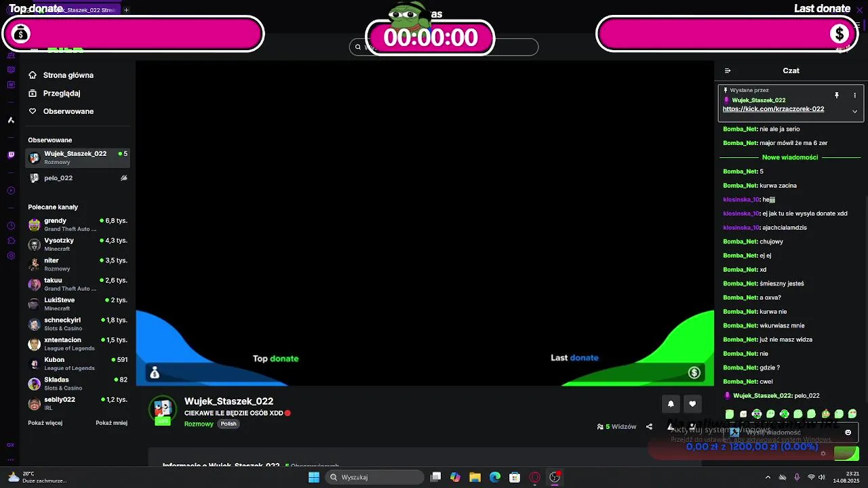Open Obserwowane in the sidebar menu
This screenshot has width=868, height=488.
(x=68, y=111)
